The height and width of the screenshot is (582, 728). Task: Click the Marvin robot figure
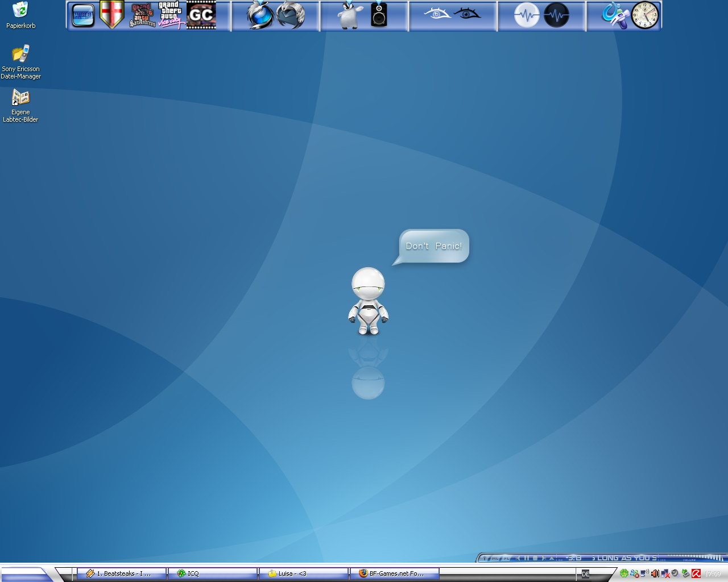[368, 301]
